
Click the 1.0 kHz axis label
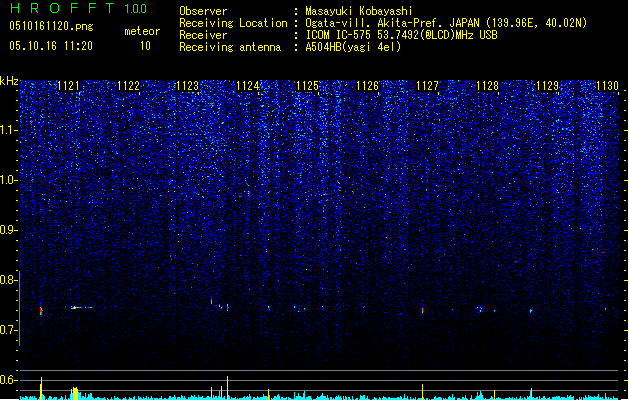click(x=8, y=180)
